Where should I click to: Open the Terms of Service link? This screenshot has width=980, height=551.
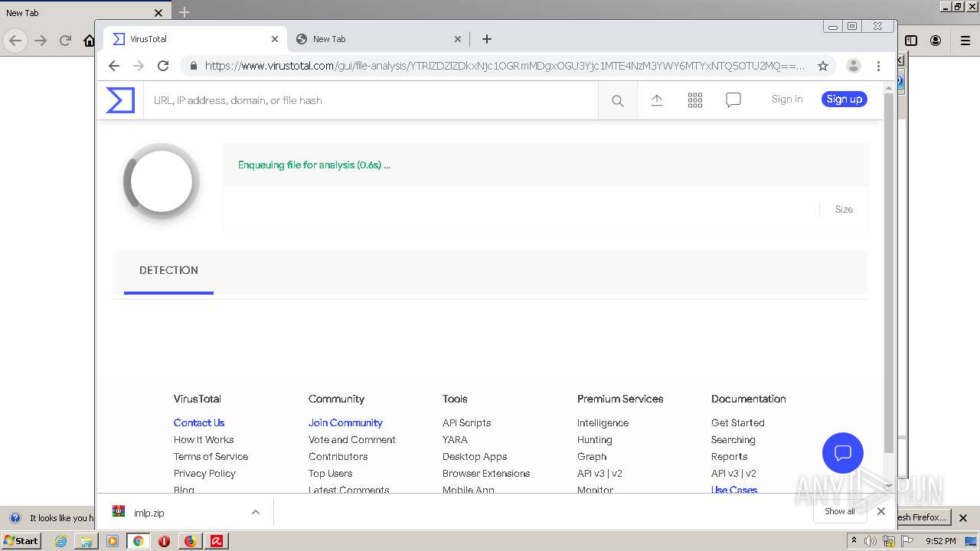point(211,456)
